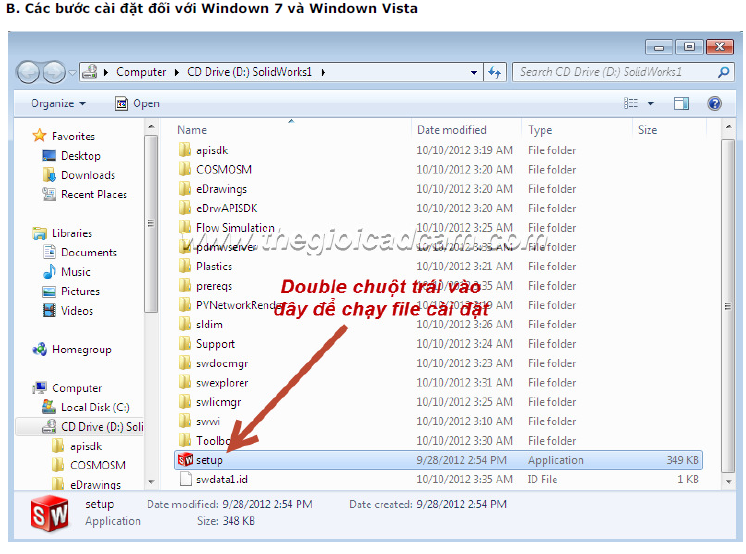The image size is (746, 554).
Task: Select the Flow Simulation folder icon
Action: click(x=185, y=228)
